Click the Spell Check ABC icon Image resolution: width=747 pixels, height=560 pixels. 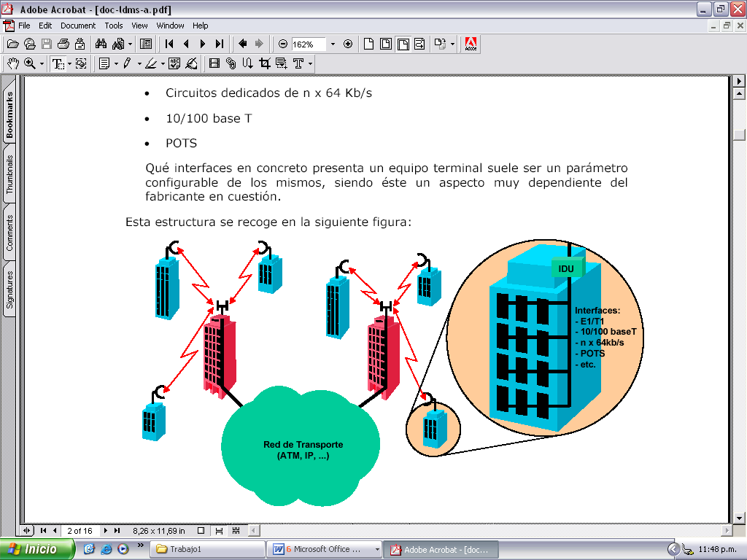click(174, 63)
